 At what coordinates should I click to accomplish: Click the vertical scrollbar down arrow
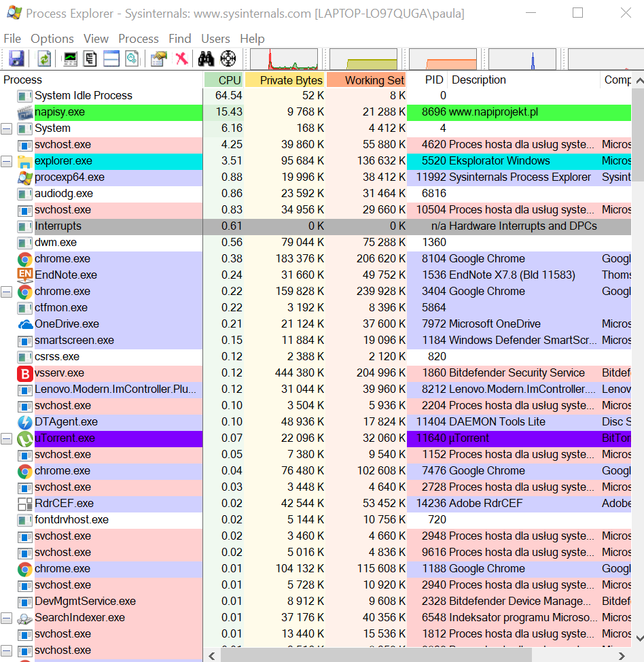point(639,638)
